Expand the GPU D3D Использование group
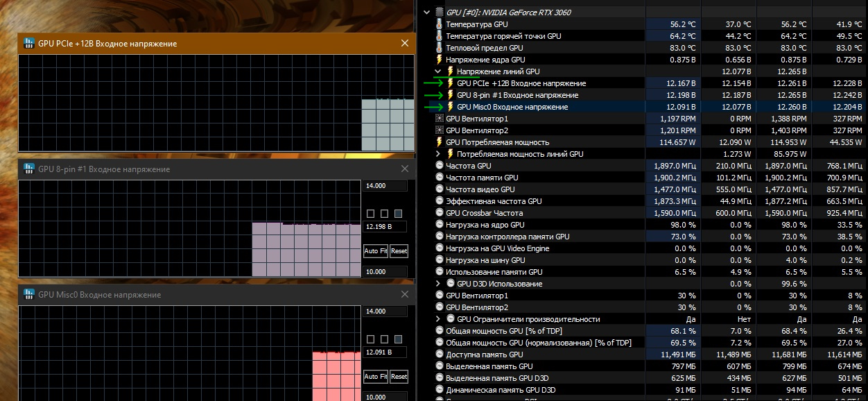This screenshot has width=868, height=401. [438, 284]
